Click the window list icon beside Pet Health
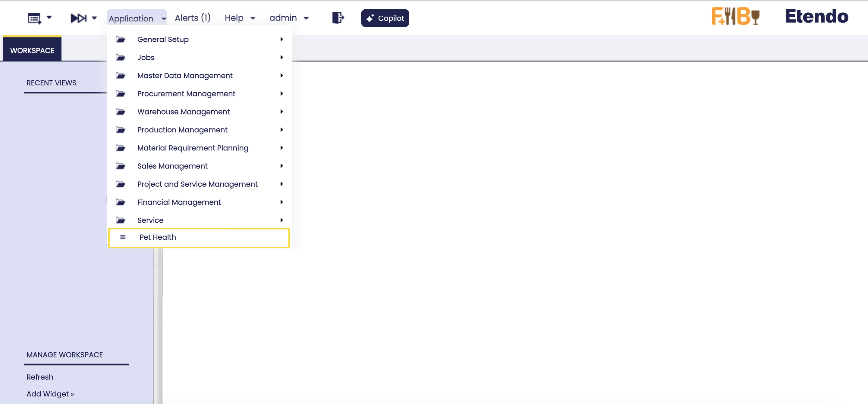Image resolution: width=868 pixels, height=404 pixels. tap(123, 237)
